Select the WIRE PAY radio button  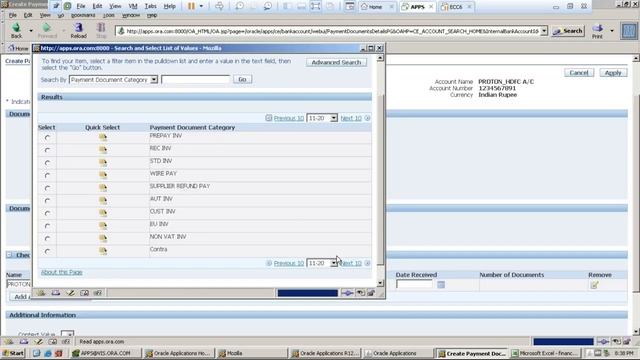click(48, 176)
